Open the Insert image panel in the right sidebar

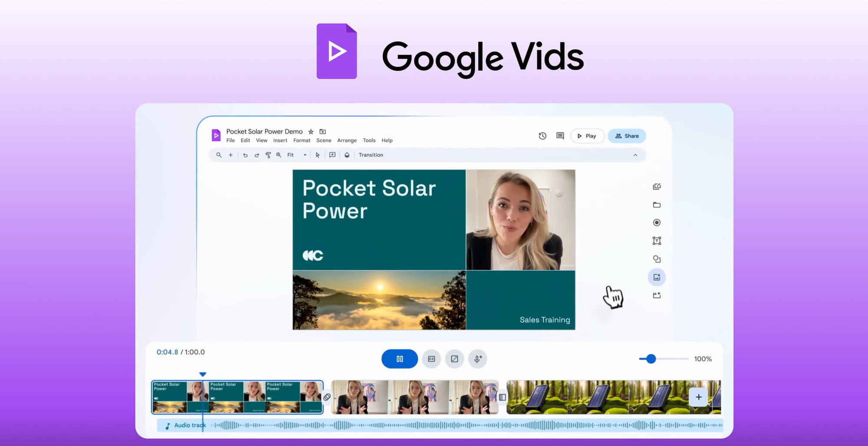pos(657,277)
